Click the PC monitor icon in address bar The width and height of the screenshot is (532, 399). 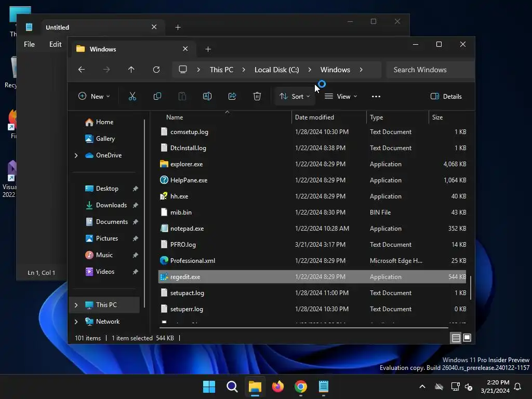click(x=183, y=70)
